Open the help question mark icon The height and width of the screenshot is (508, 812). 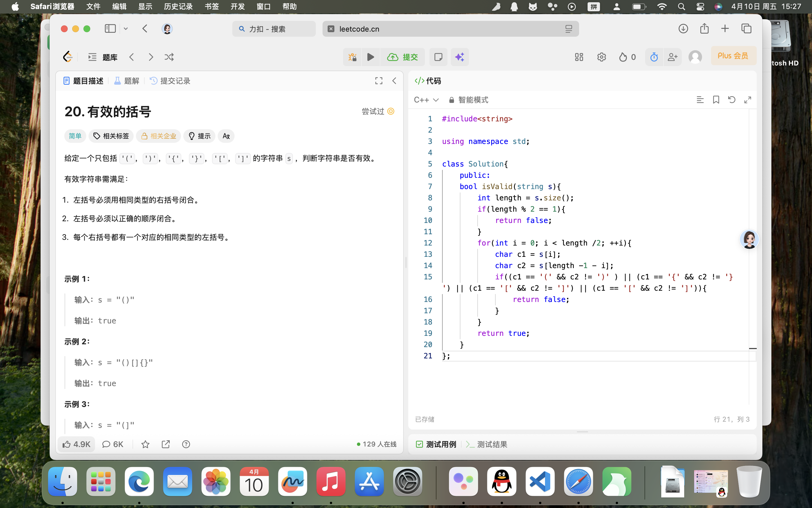click(186, 444)
